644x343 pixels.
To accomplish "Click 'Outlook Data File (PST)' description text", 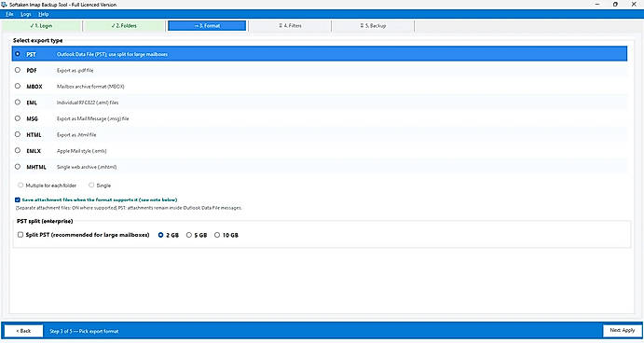I will click(x=112, y=54).
